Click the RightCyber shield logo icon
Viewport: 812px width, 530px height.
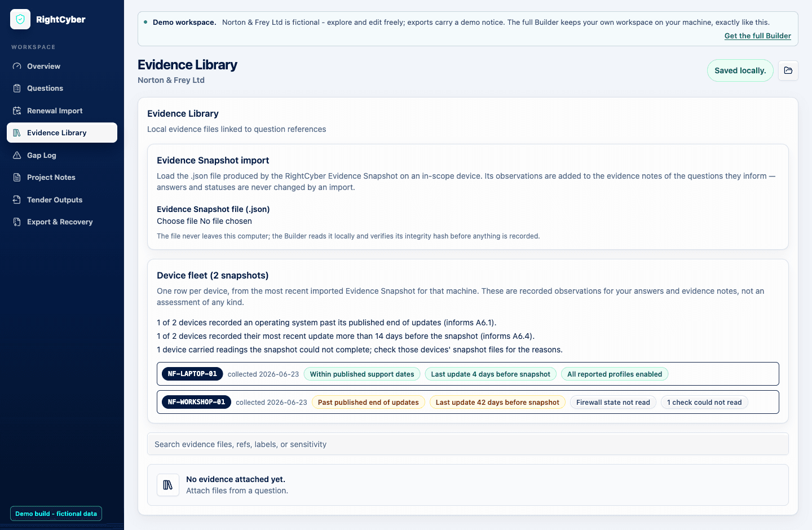pos(20,19)
